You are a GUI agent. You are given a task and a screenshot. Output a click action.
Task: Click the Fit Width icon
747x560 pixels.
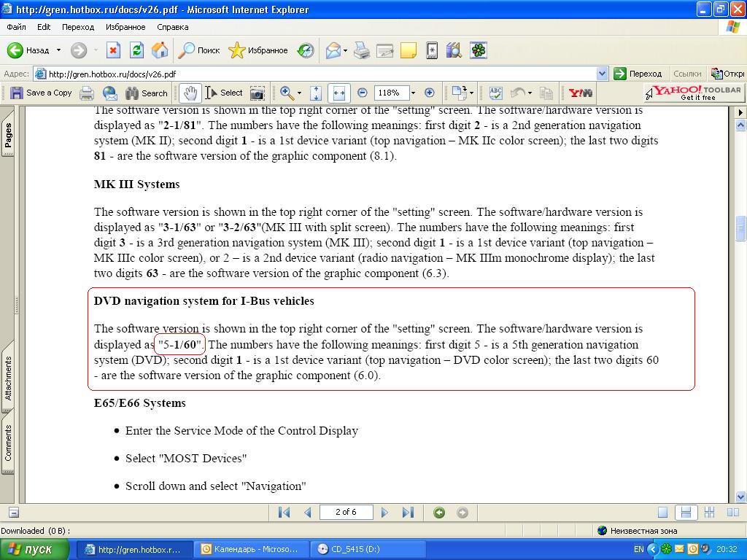pyautogui.click(x=338, y=93)
